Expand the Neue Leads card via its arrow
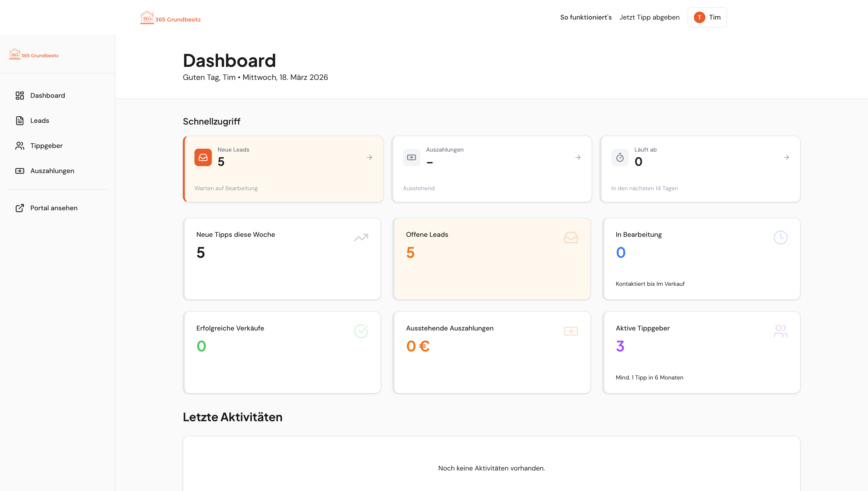This screenshot has width=868, height=491. 370,157
